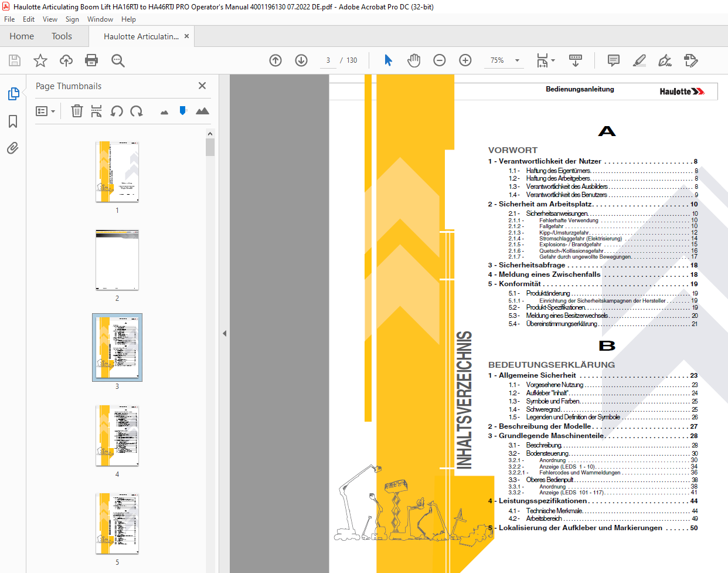
Task: Toggle the Selection arrow tool
Action: click(x=388, y=60)
